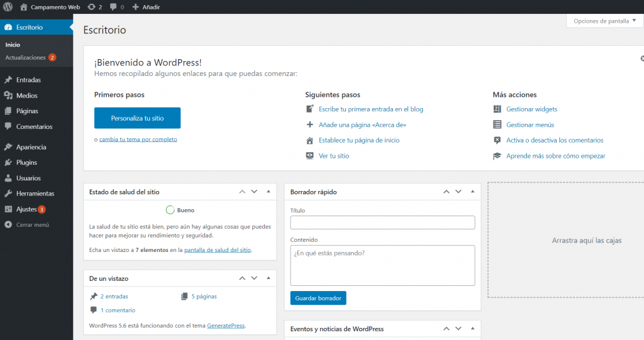
Task: Open the Plugins menu
Action: point(26,163)
